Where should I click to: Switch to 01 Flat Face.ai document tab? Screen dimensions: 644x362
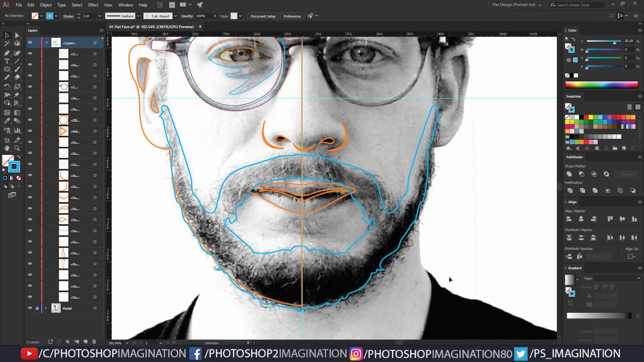[x=151, y=27]
